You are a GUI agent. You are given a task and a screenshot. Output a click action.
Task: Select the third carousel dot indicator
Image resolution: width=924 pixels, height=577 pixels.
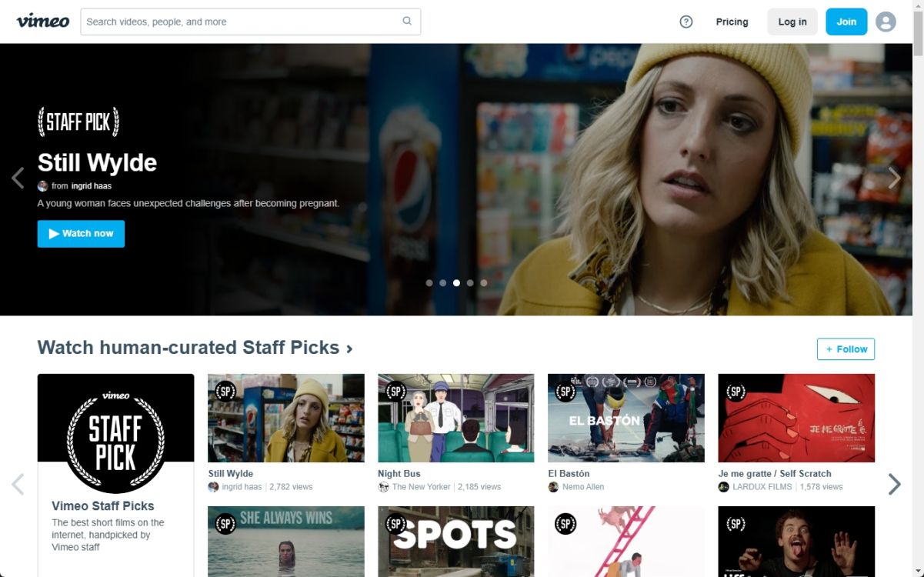[456, 282]
